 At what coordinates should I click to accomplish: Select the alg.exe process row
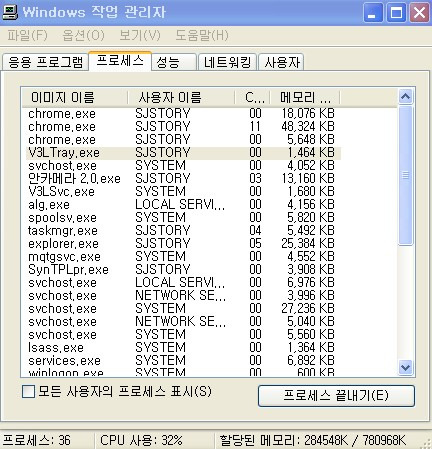[x=182, y=205]
